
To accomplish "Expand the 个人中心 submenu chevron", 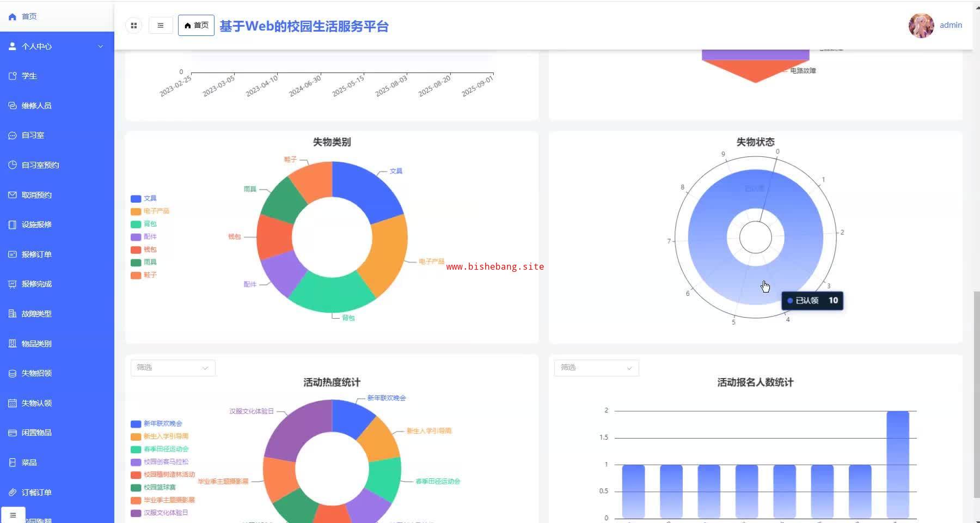I will [x=100, y=46].
